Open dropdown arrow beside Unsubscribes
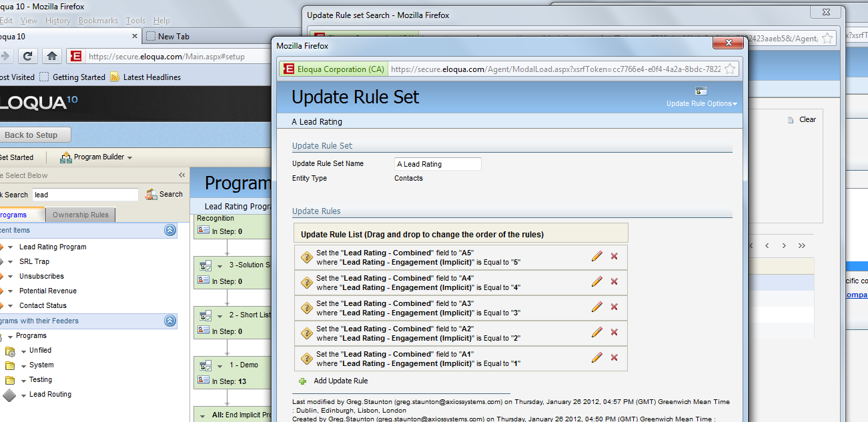Viewport: 868px width, 422px height. [x=11, y=277]
